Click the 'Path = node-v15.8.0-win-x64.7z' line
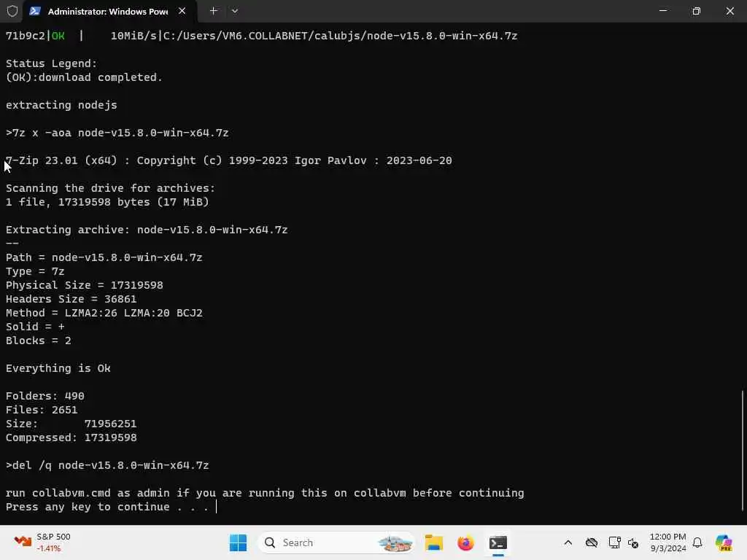Viewport: 747px width, 560px height. click(104, 257)
